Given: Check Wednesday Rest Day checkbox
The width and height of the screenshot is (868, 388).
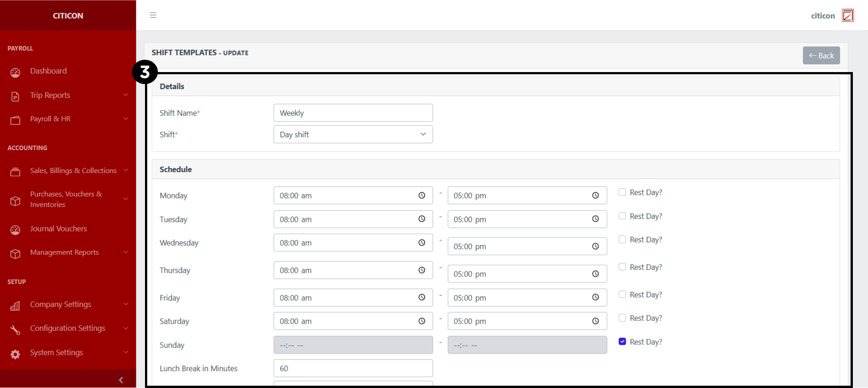Looking at the screenshot, I should click(x=622, y=240).
